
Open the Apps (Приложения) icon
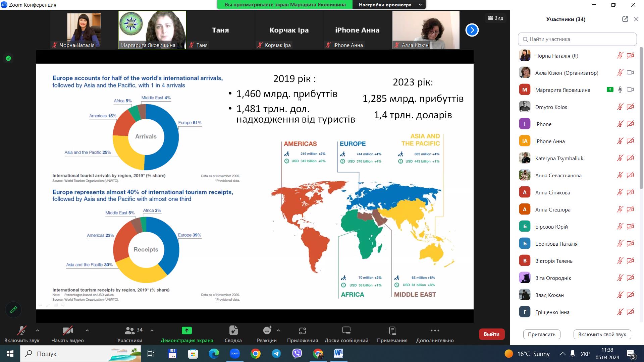[302, 331]
